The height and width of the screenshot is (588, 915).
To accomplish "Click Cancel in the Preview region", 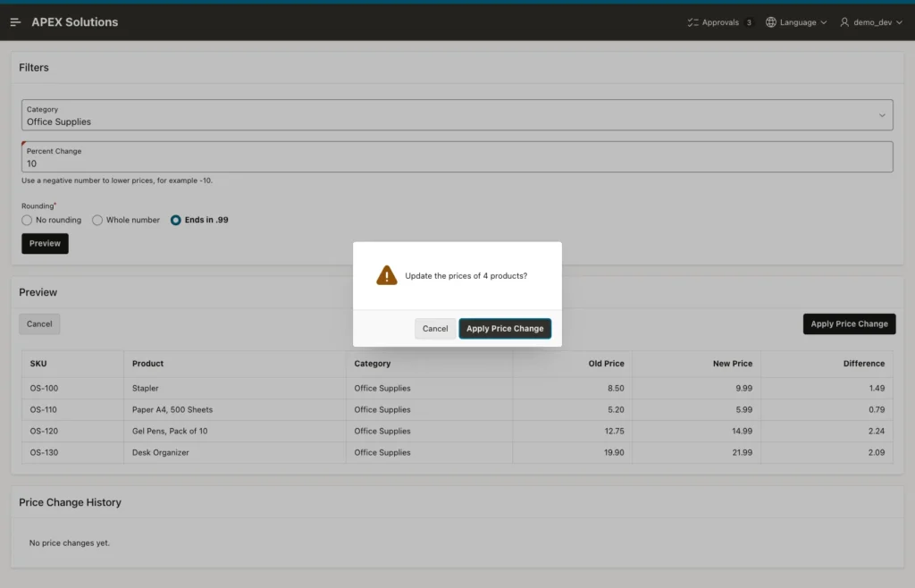I will coord(39,323).
